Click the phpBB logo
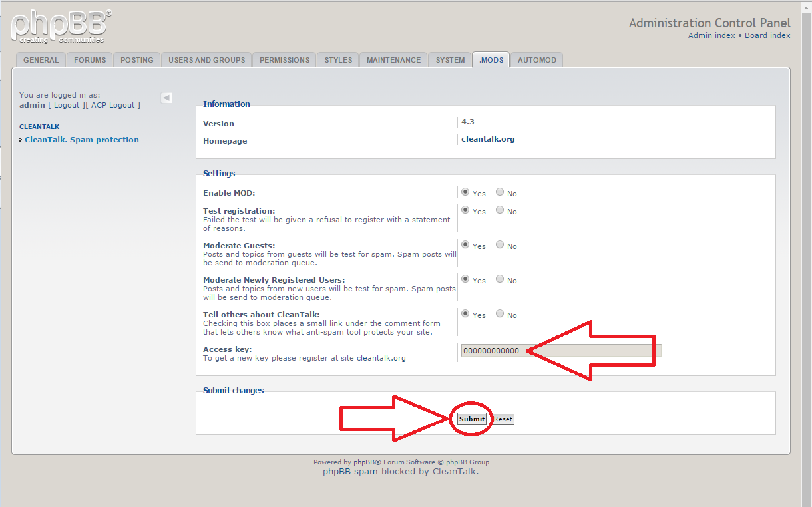This screenshot has height=507, width=812. pos(59,25)
